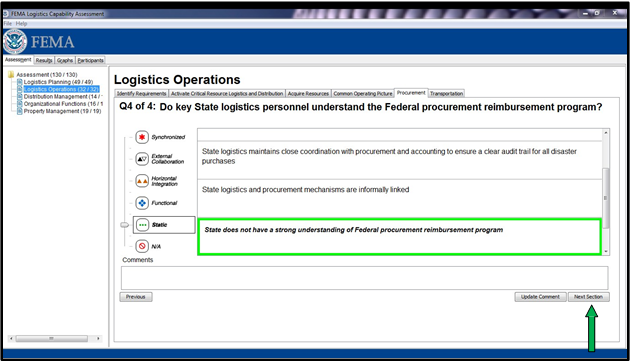
Task: Click the answer list vertical scrollbar thumb
Action: pyautogui.click(x=606, y=198)
